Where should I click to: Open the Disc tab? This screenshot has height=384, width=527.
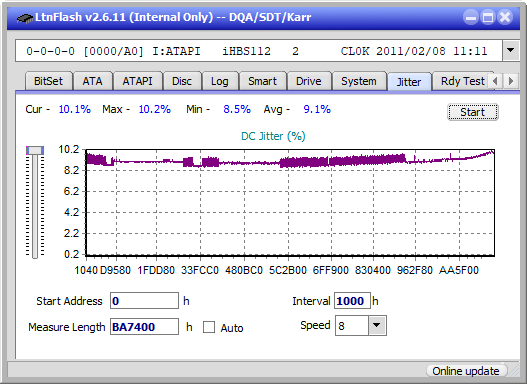[182, 81]
